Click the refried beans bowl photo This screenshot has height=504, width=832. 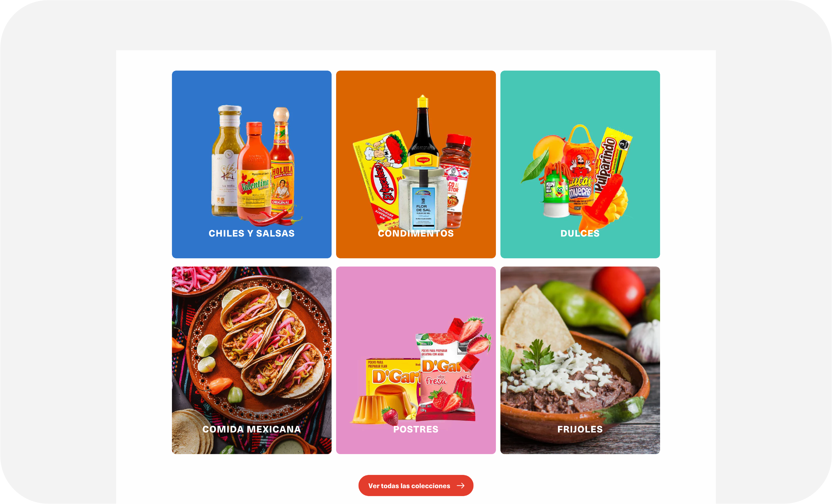coord(580,360)
